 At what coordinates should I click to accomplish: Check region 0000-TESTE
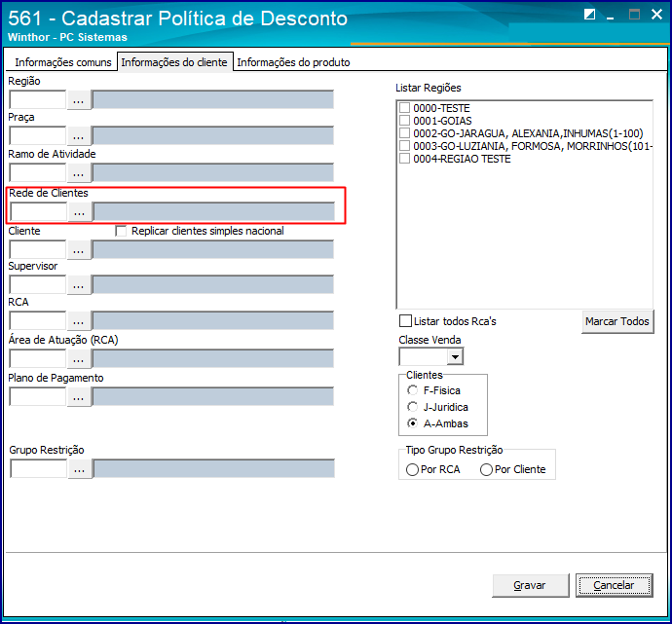(404, 107)
